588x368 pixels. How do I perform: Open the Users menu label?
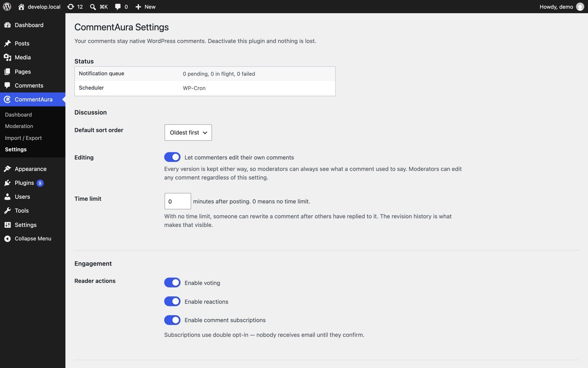click(22, 197)
